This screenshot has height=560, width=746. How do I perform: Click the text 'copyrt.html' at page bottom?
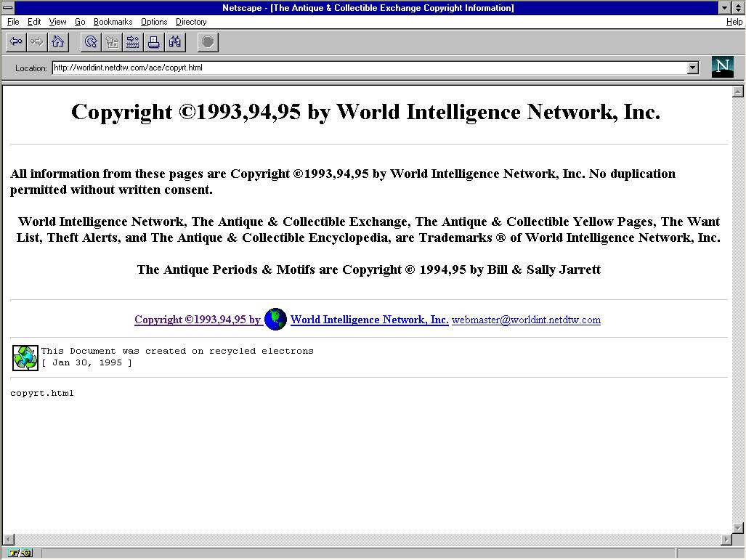pyautogui.click(x=42, y=394)
